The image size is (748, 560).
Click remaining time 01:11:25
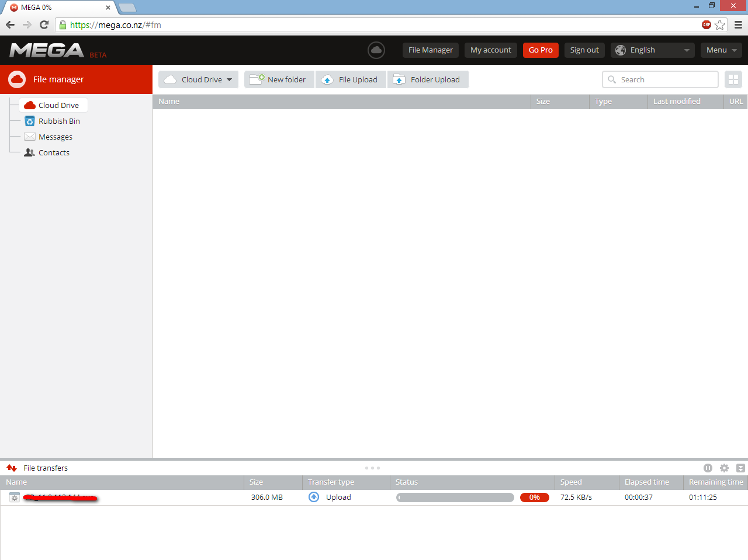[x=703, y=498]
